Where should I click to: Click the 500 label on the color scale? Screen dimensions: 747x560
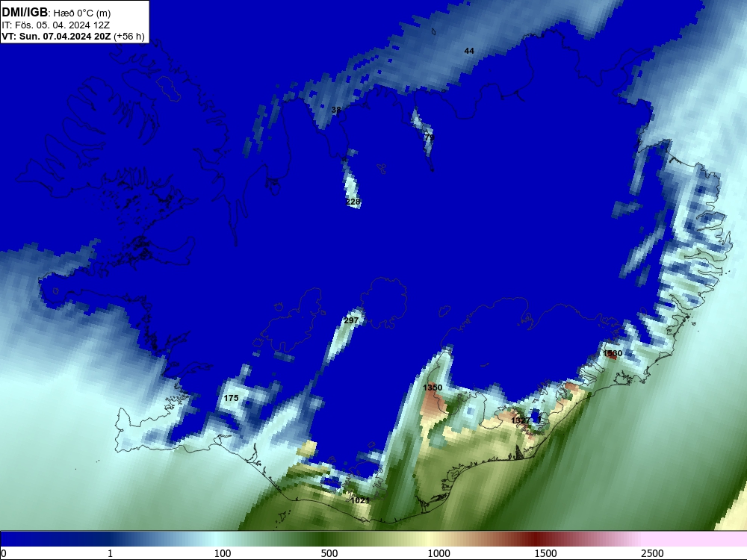(x=329, y=553)
